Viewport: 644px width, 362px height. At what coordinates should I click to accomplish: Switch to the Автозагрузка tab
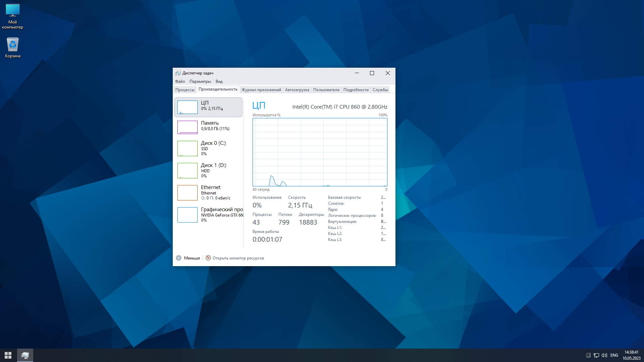pyautogui.click(x=297, y=89)
